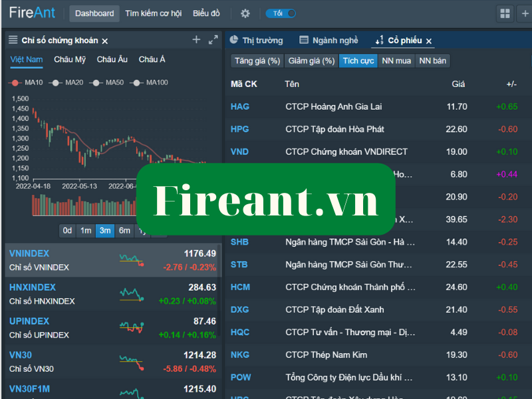Select the VNINDEX row
532x399 pixels.
point(112,260)
